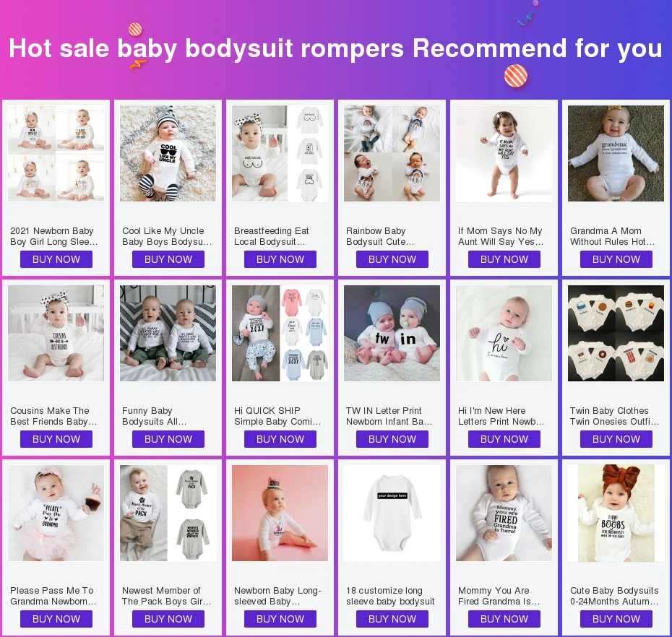Buy the If Mom Says No bodysuit
672x637 pixels.
[x=504, y=259]
